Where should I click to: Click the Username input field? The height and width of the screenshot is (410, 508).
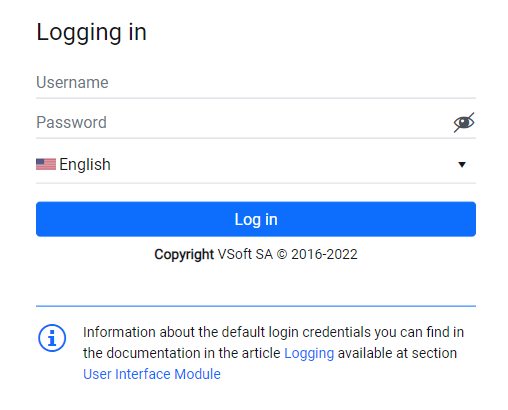click(x=256, y=83)
